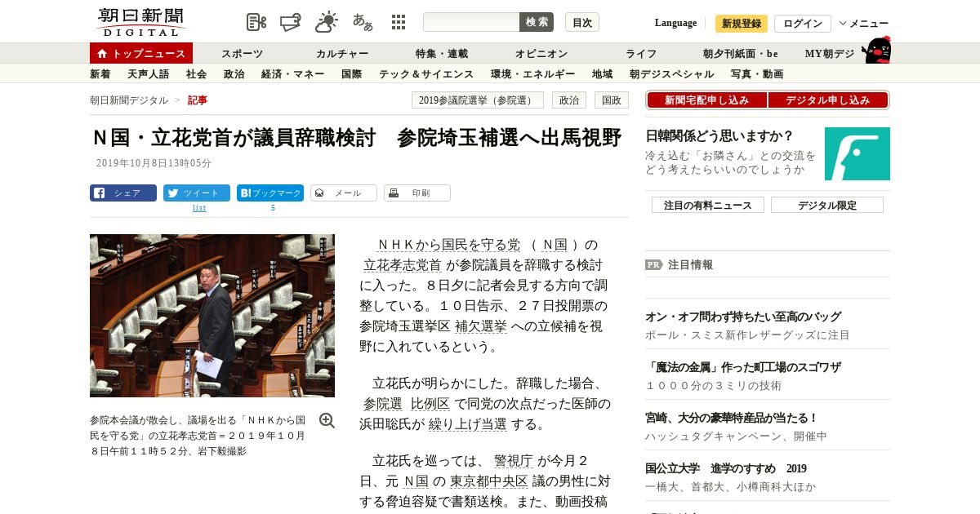Open the オピニオン tab
Image resolution: width=980 pixels, height=514 pixels.
point(541,54)
